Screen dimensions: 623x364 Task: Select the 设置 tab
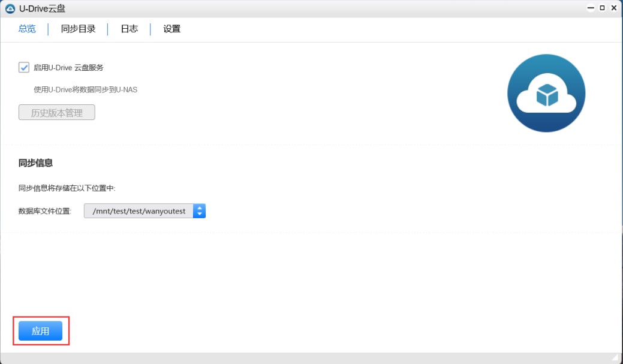171,29
